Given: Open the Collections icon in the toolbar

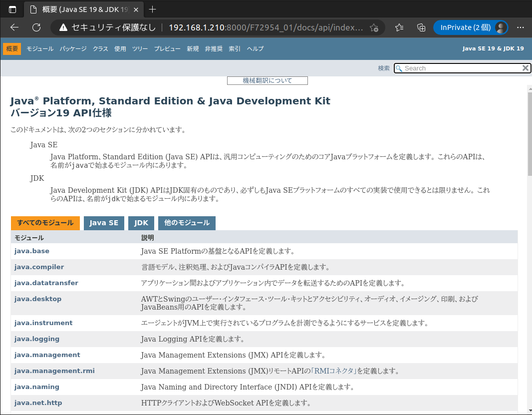Looking at the screenshot, I should tap(421, 27).
